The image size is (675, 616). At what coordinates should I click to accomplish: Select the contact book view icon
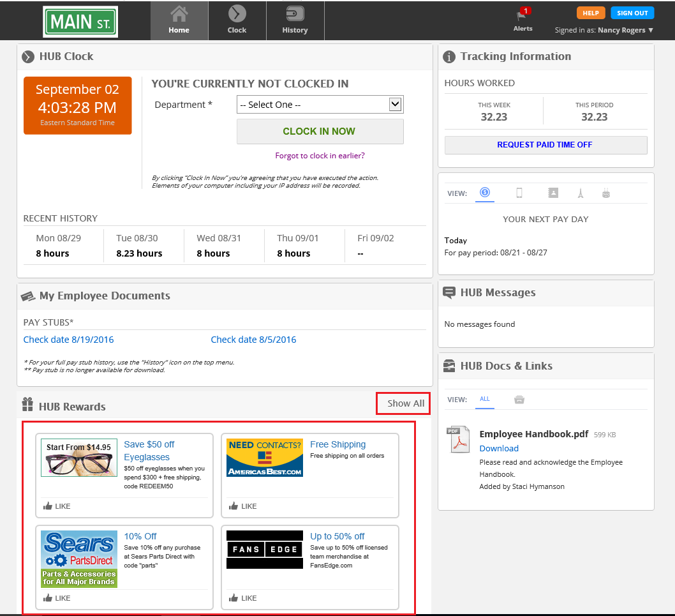point(553,193)
